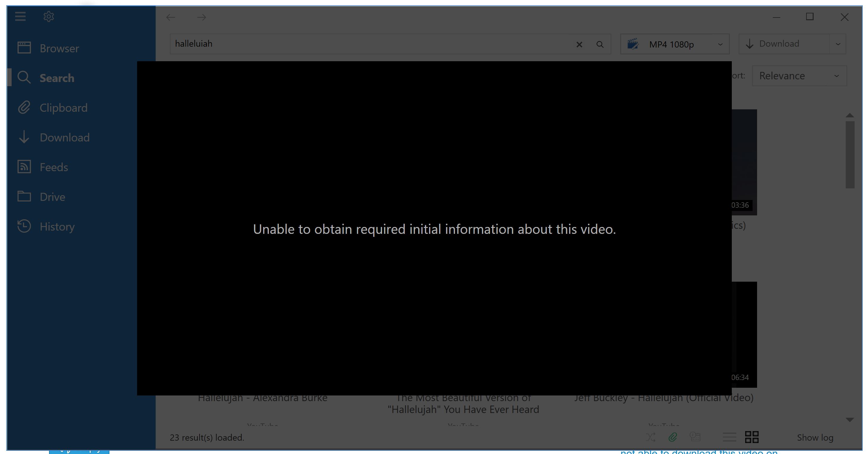Click the magnifier search submit icon
The image size is (868, 454).
click(x=600, y=45)
